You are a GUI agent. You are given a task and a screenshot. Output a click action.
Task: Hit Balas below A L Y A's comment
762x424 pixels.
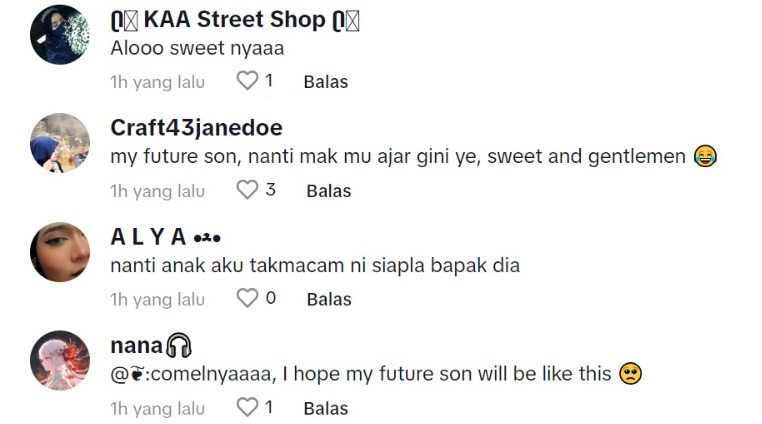[329, 299]
